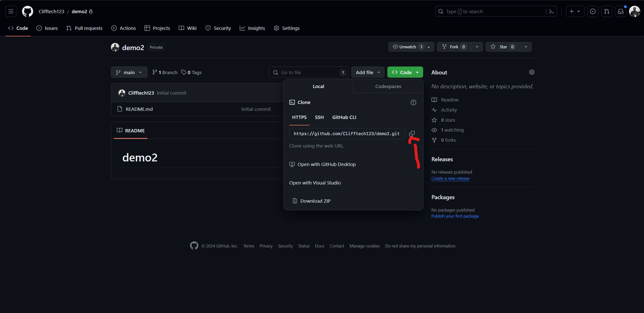644x313 pixels.
Task: Open the notifications inbox icon
Action: point(620,11)
